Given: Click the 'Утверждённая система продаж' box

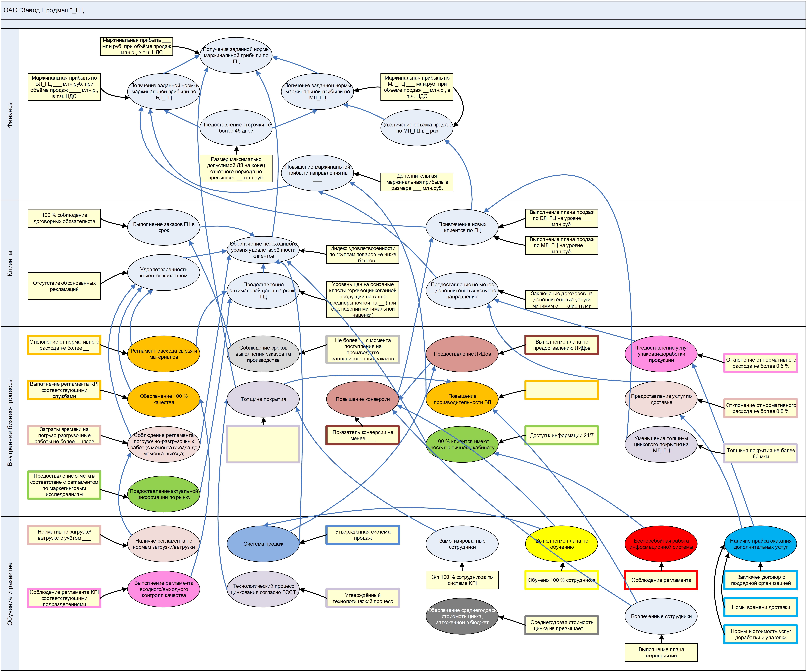Looking at the screenshot, I should point(362,535).
